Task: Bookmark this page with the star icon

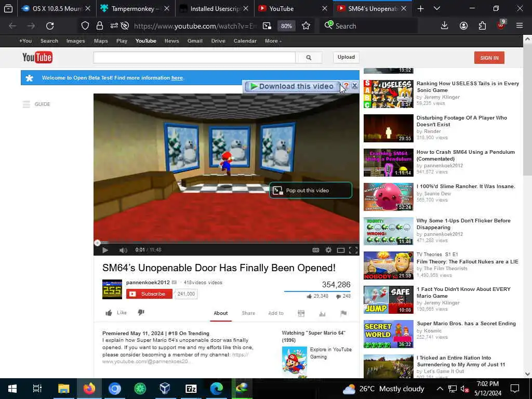Action: (x=305, y=26)
